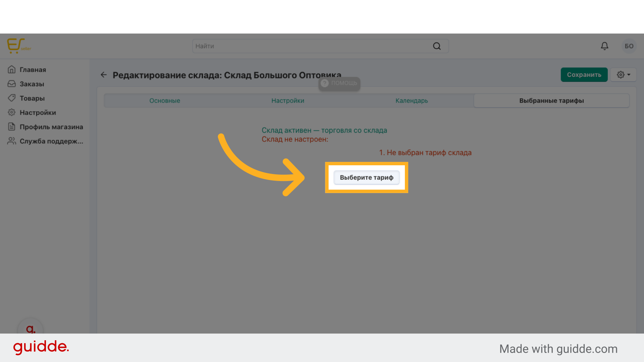644x362 pixels.
Task: Select the Выбранные тарифы tab
Action: (x=551, y=101)
